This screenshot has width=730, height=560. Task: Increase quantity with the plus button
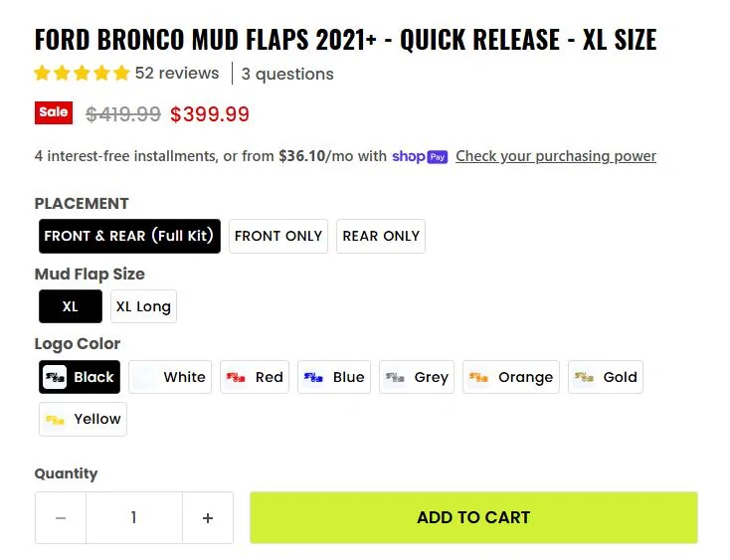click(x=208, y=518)
